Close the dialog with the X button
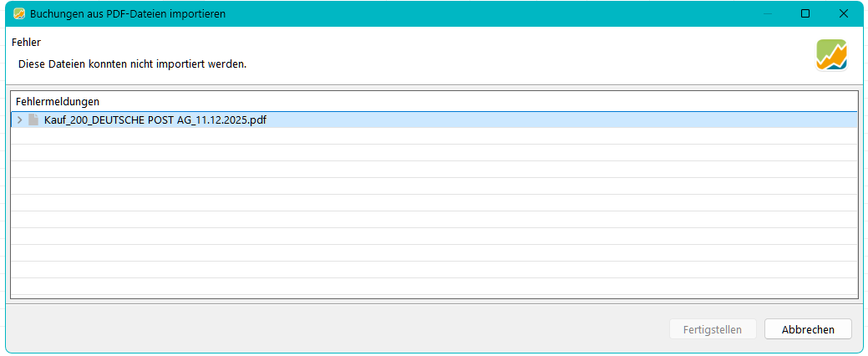This screenshot has width=868, height=356. click(844, 14)
